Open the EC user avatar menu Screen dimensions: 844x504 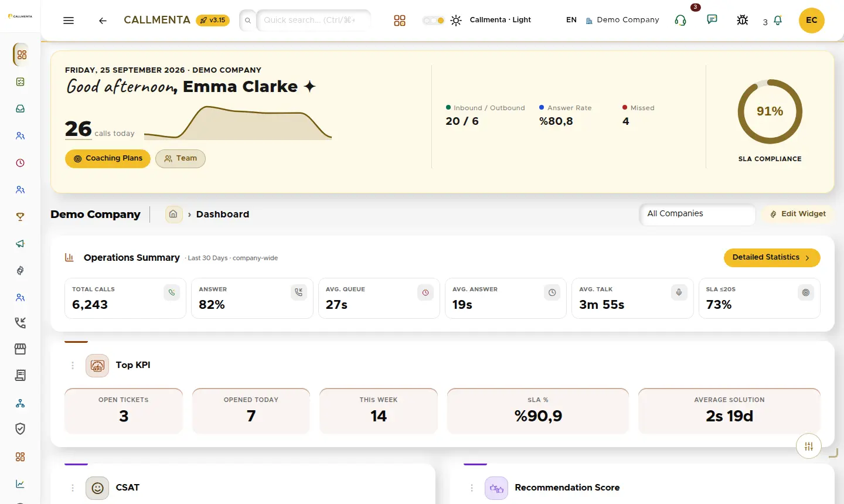pyautogui.click(x=812, y=20)
